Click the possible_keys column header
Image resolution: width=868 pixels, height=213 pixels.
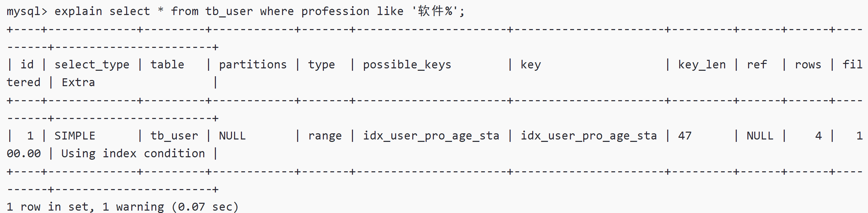pyautogui.click(x=407, y=65)
